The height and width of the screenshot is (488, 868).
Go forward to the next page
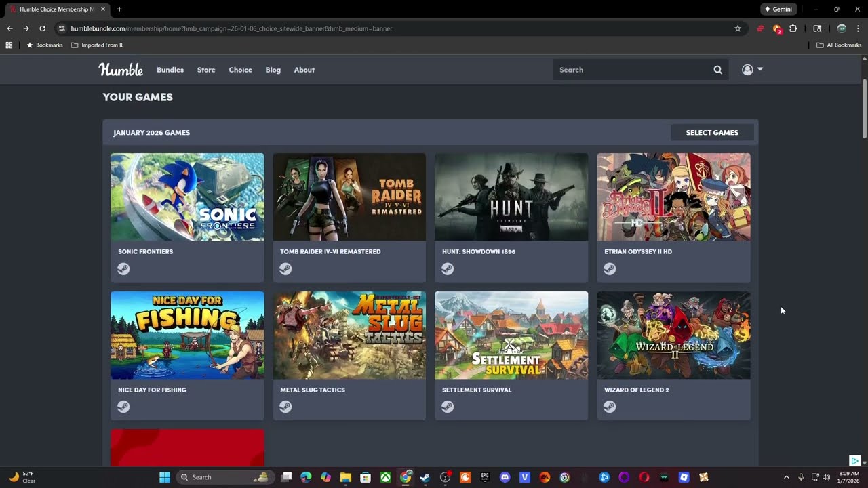point(26,28)
